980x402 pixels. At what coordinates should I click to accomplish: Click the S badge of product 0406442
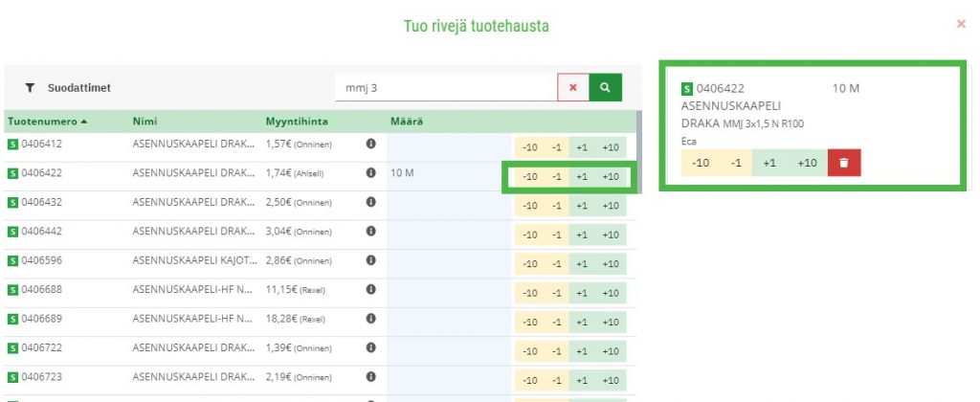pyautogui.click(x=12, y=232)
